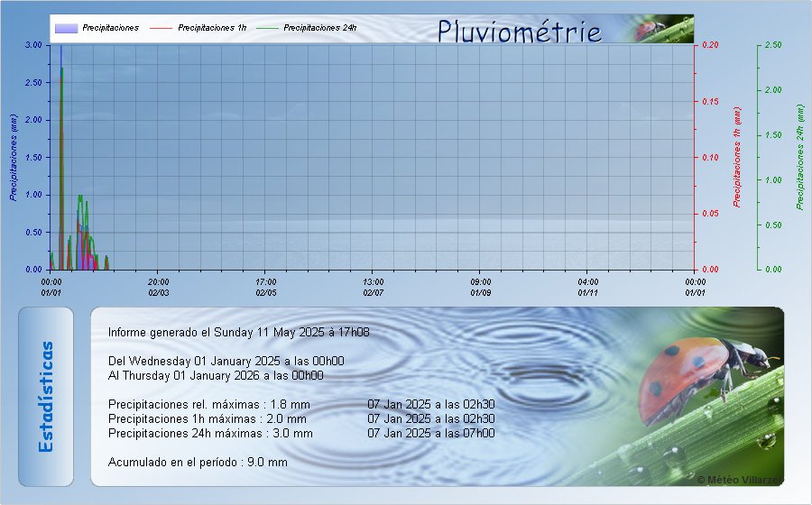Click the 'Precipitaciones (mm)' blue axis title
812x505 pixels.
pyautogui.click(x=14, y=157)
